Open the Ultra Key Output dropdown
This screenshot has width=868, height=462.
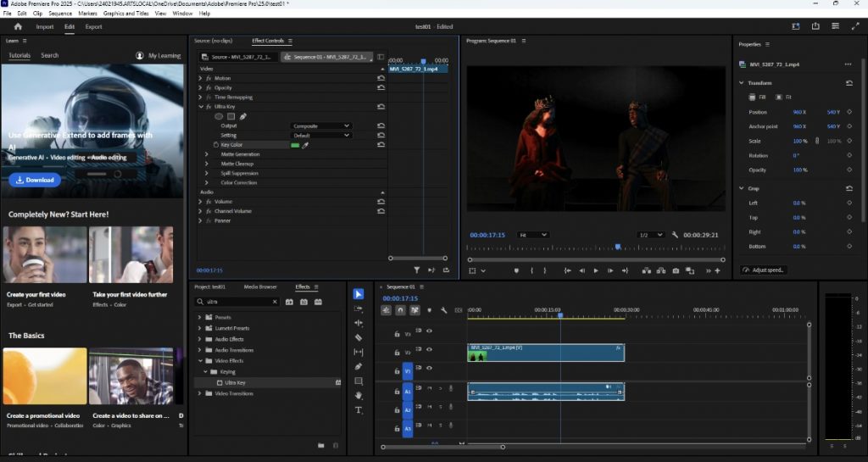321,126
